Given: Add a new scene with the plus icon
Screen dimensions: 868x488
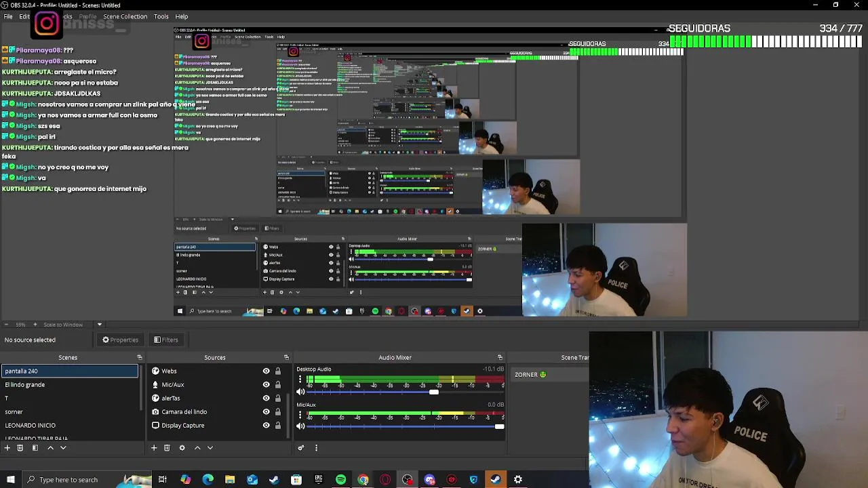Looking at the screenshot, I should coord(7,447).
